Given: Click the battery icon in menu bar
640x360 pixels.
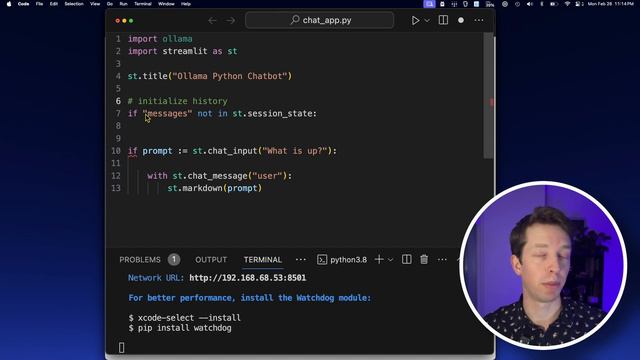Looking at the screenshot, I should click(x=553, y=4).
